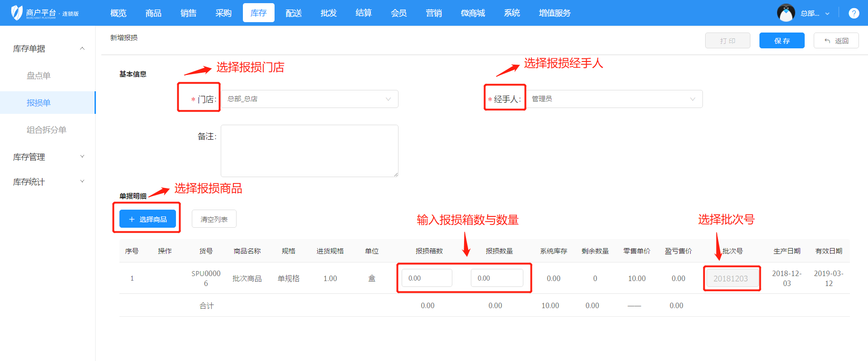The height and width of the screenshot is (361, 868).
Task: Open the 销售 top menu
Action: tap(188, 13)
